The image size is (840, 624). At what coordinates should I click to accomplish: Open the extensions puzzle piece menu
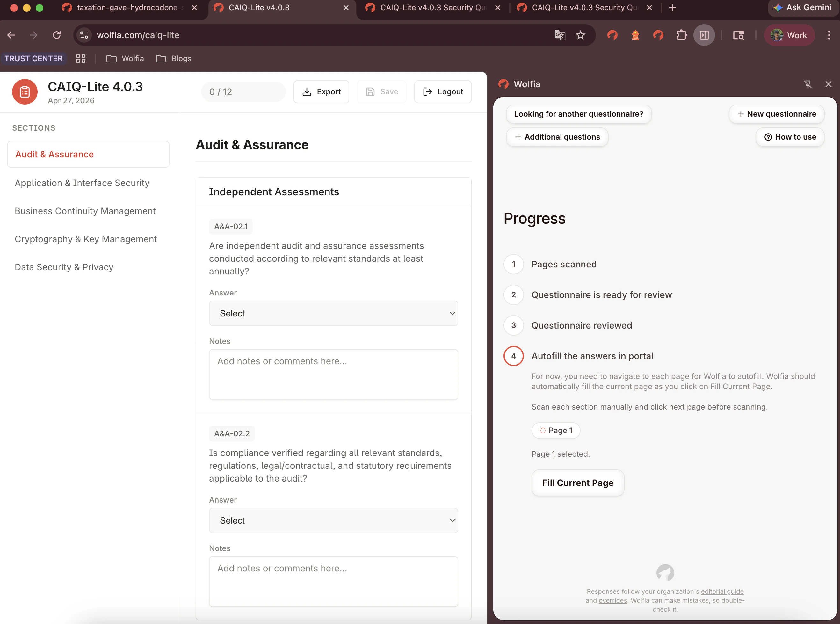682,35
